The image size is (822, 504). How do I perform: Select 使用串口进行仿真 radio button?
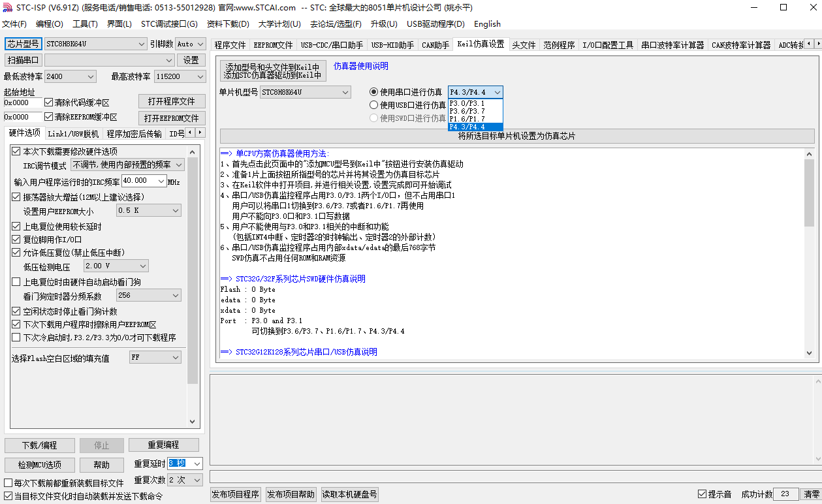click(374, 92)
